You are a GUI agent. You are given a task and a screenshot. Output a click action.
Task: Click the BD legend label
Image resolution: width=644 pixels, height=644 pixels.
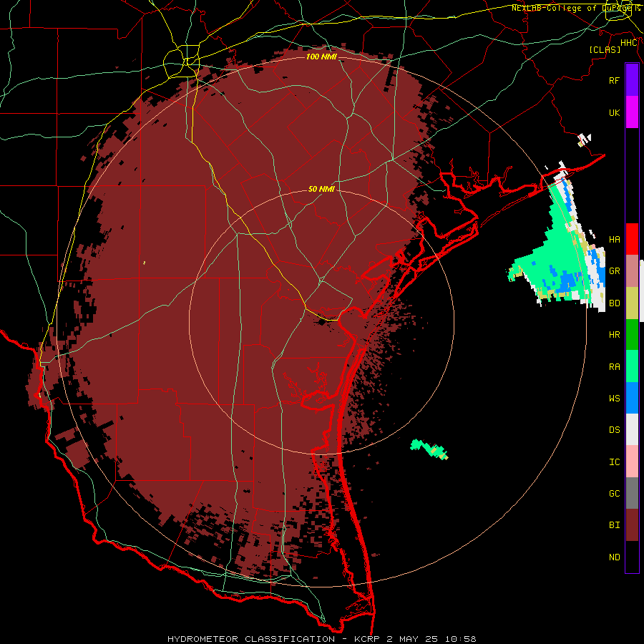615,303
